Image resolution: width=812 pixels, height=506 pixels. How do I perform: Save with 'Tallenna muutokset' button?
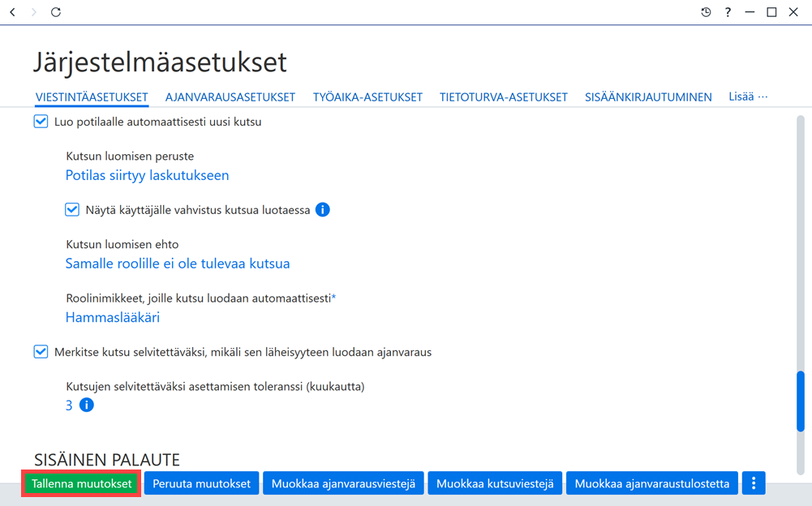(81, 484)
